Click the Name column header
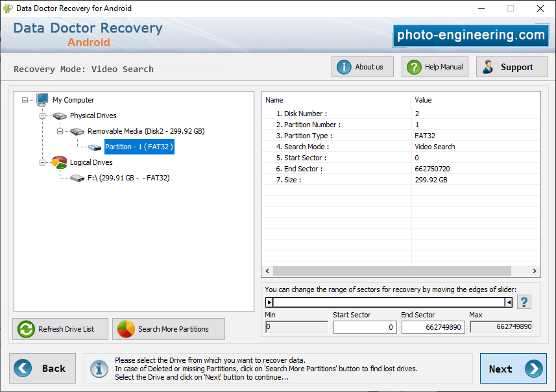556x392 pixels. click(336, 100)
